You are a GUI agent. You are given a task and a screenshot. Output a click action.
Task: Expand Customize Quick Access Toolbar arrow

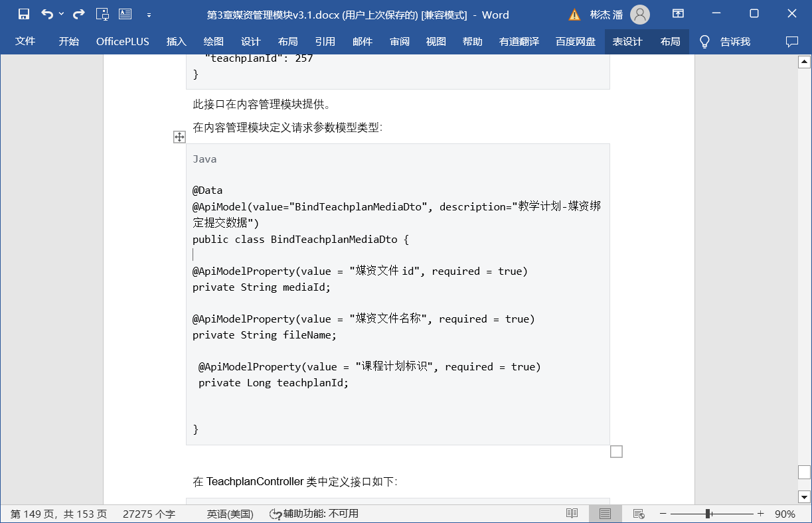tap(149, 15)
